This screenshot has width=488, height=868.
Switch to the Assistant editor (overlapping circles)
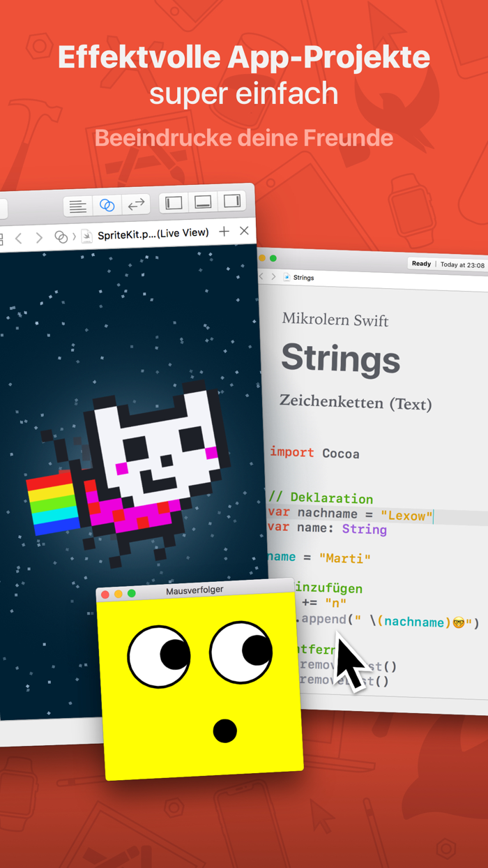(x=107, y=205)
